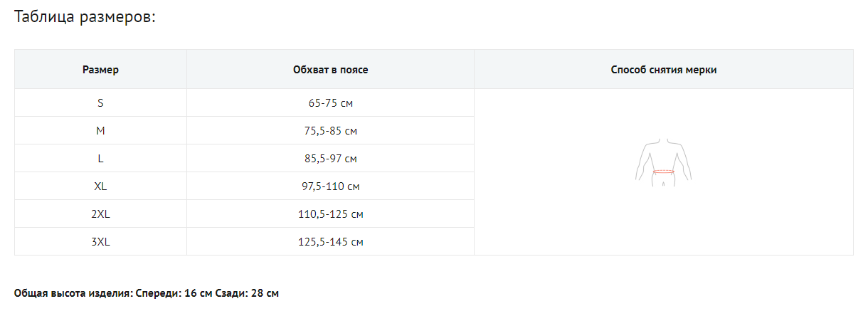Select the size M cell

[100, 131]
